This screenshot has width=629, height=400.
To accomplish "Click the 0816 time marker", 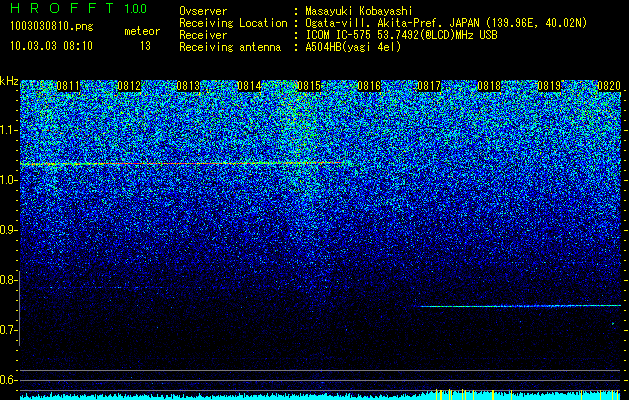I will (369, 86).
